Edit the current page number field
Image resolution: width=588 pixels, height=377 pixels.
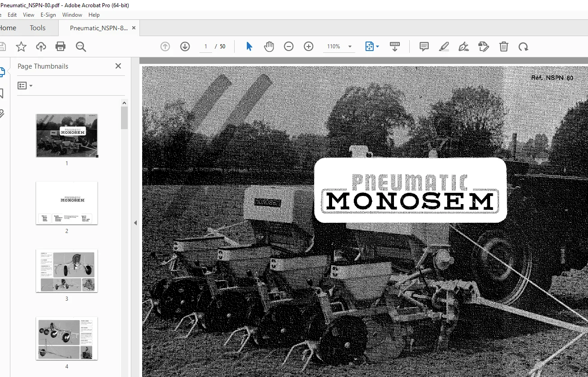coord(206,47)
